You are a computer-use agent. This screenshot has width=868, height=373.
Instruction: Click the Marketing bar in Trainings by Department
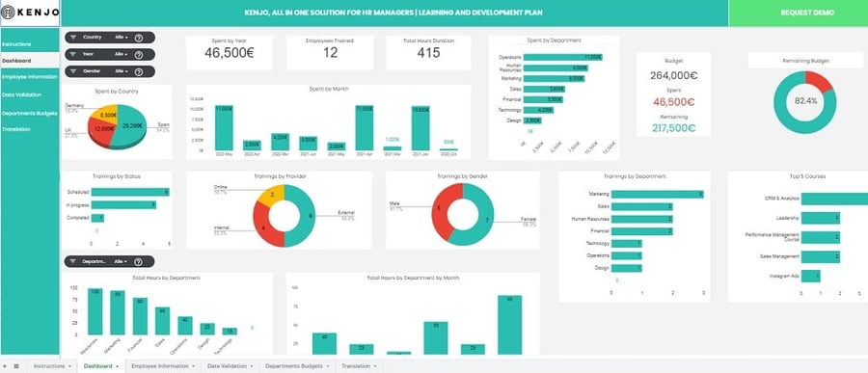[x=657, y=195]
